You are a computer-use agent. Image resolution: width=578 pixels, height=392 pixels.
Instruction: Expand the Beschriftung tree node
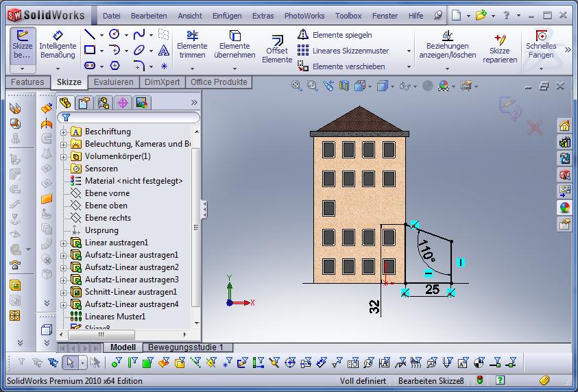click(x=64, y=132)
